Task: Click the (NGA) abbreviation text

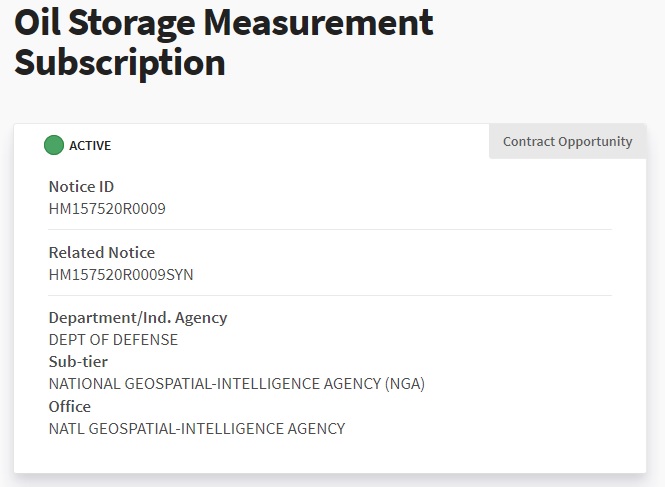Action: pos(405,384)
